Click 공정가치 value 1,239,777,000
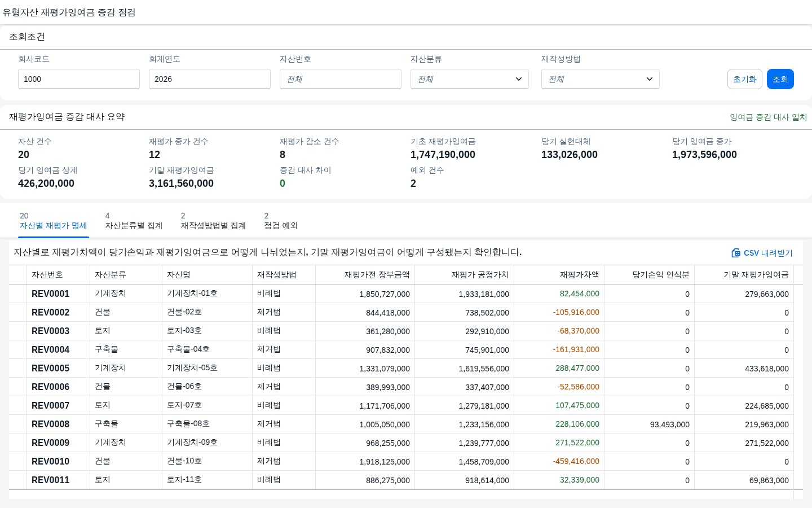Viewport: 812px width, 508px height. pos(484,443)
